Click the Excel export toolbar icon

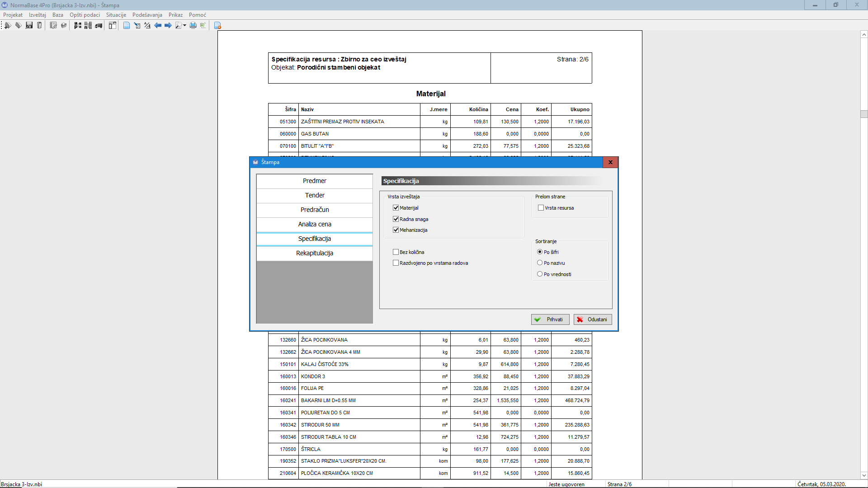click(203, 25)
